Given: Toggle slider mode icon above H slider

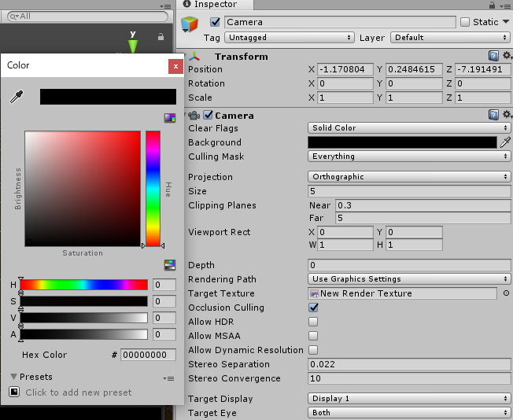Looking at the screenshot, I should coord(170,264).
